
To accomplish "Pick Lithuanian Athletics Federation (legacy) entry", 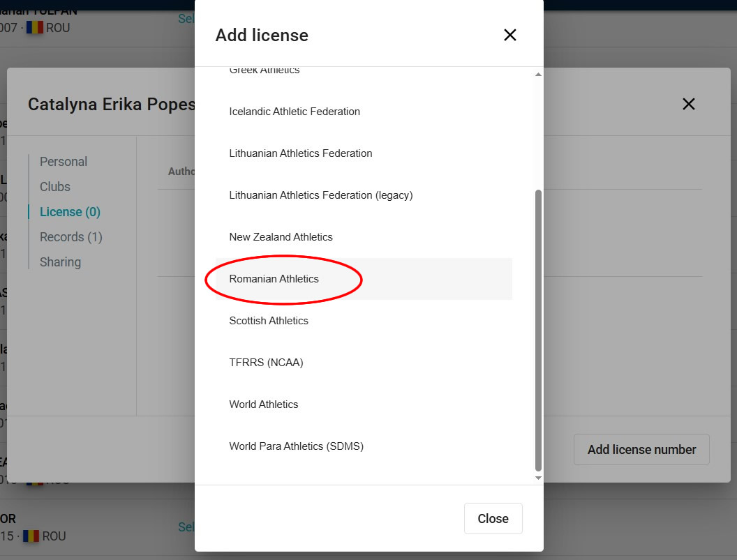I will (x=321, y=195).
